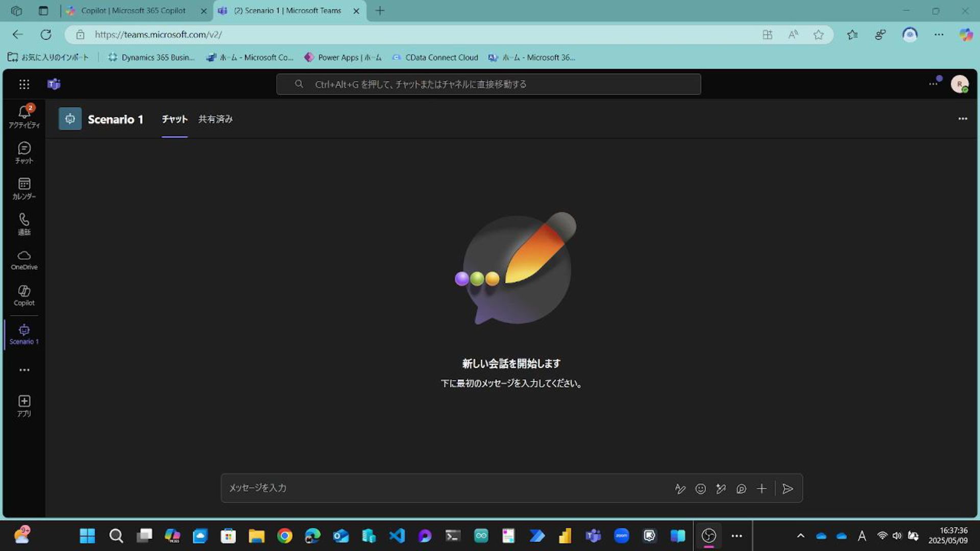
Task: Open the plus actions menu in composer
Action: tap(761, 489)
